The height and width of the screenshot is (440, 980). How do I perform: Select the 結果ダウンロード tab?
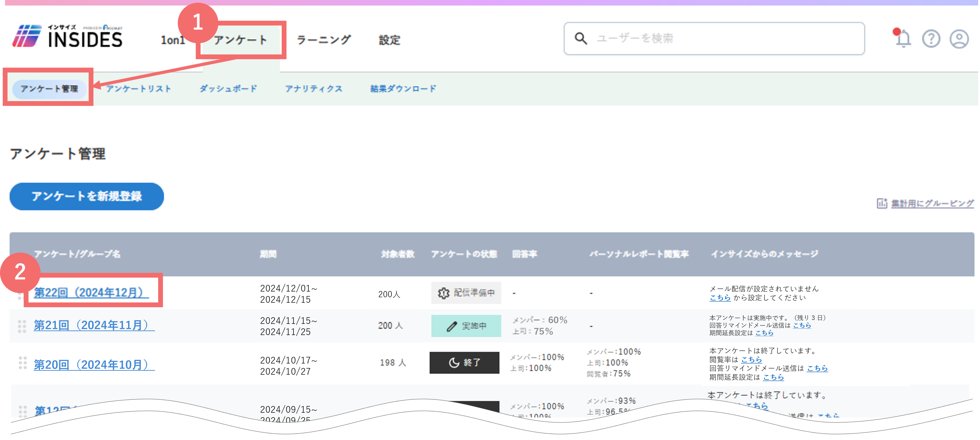point(403,89)
